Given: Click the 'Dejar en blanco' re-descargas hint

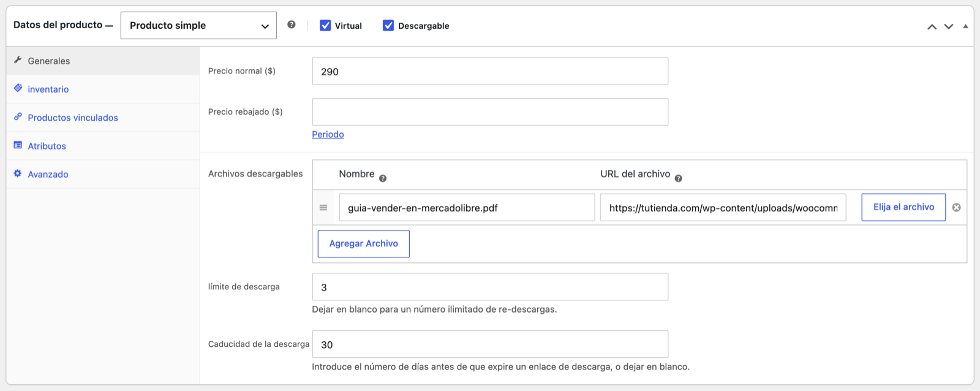Looking at the screenshot, I should coord(434,309).
